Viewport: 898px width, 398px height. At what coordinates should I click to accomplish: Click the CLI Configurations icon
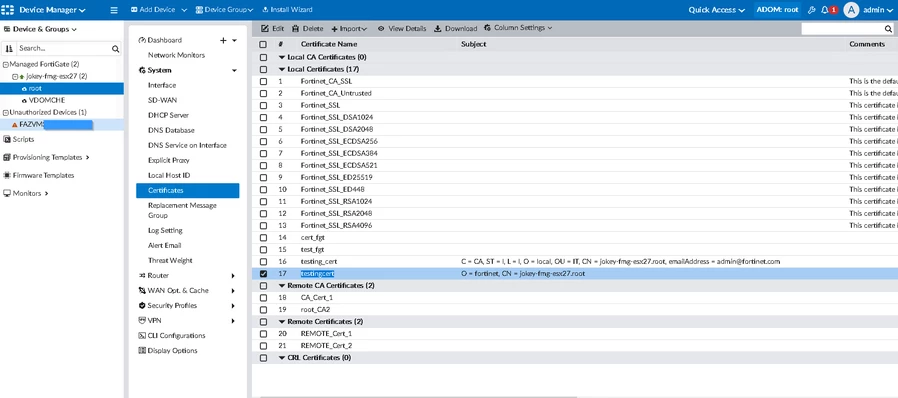pos(142,336)
